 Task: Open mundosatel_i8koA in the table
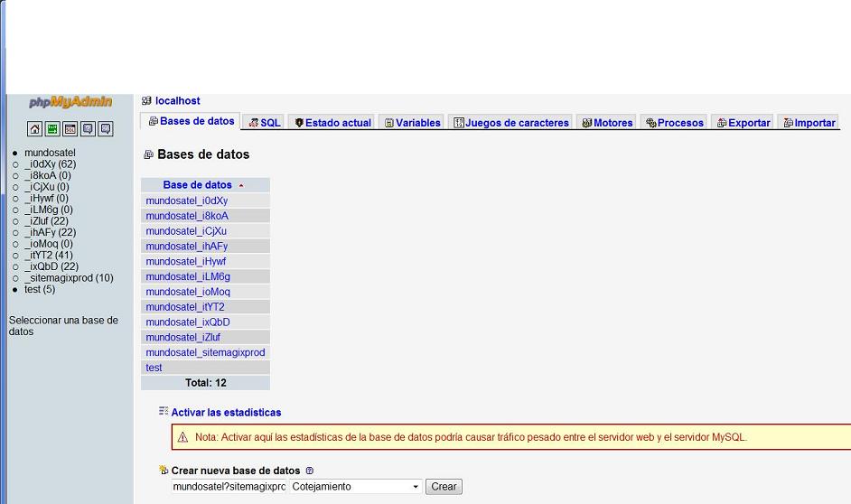tap(187, 216)
